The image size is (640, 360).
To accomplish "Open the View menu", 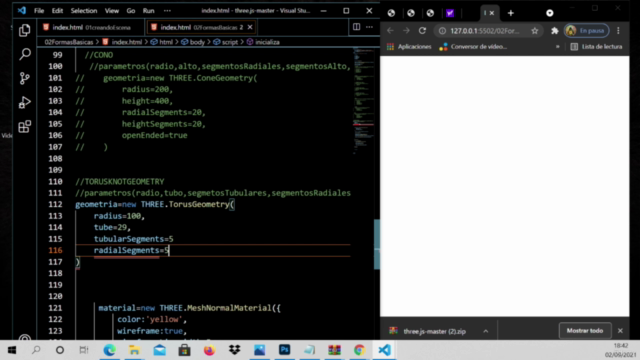I will coord(111,11).
